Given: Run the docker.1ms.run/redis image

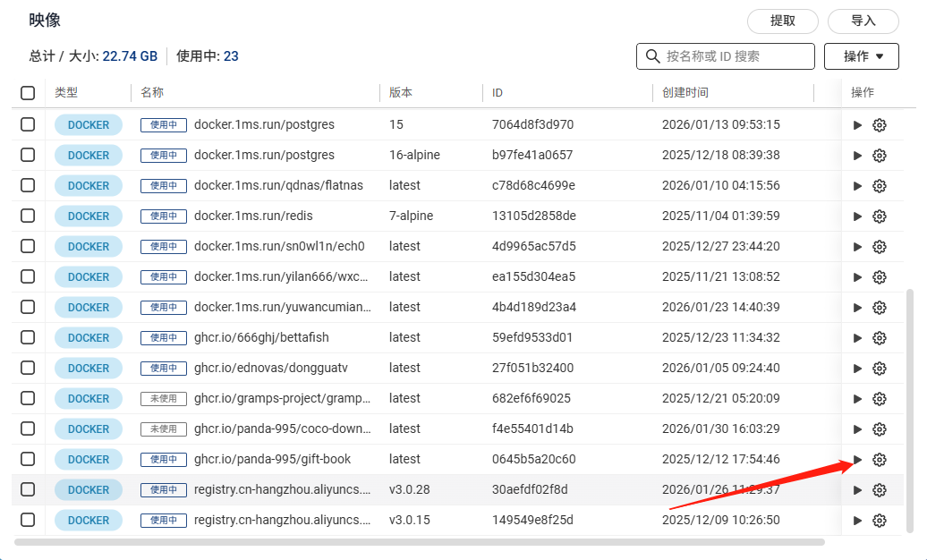Looking at the screenshot, I should click(857, 216).
